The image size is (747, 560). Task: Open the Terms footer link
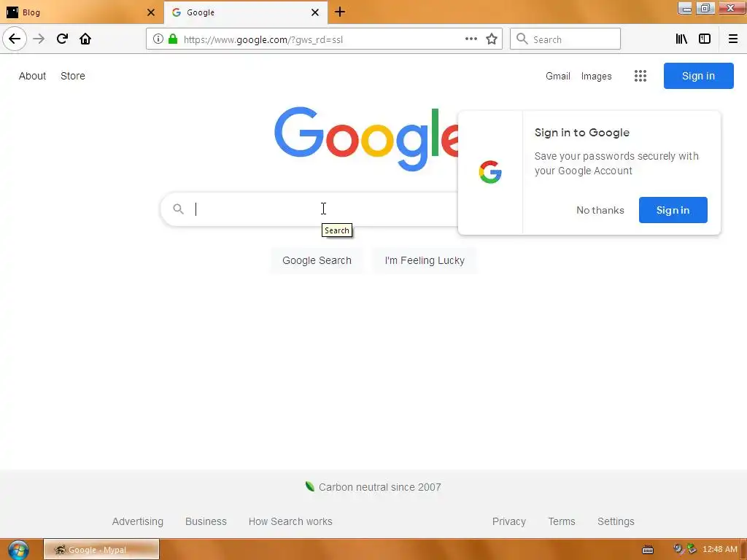coord(562,521)
